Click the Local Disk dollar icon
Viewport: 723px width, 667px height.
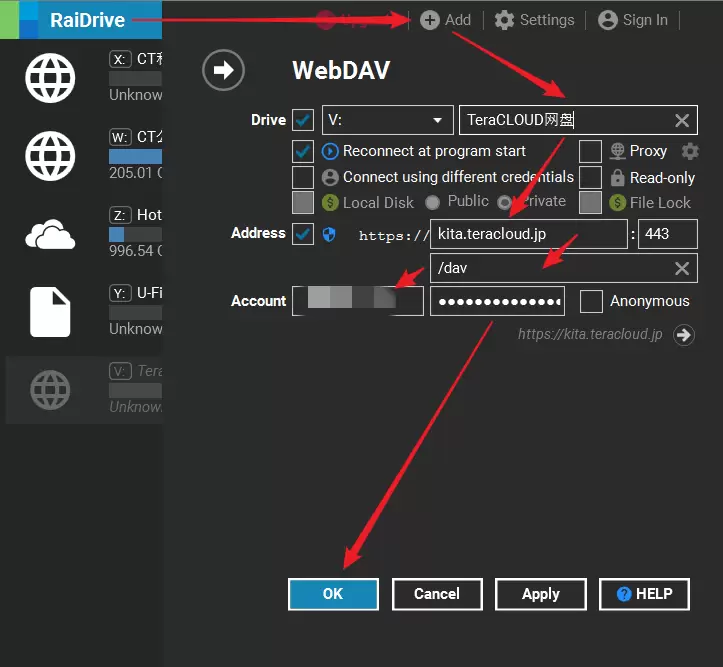pos(330,202)
